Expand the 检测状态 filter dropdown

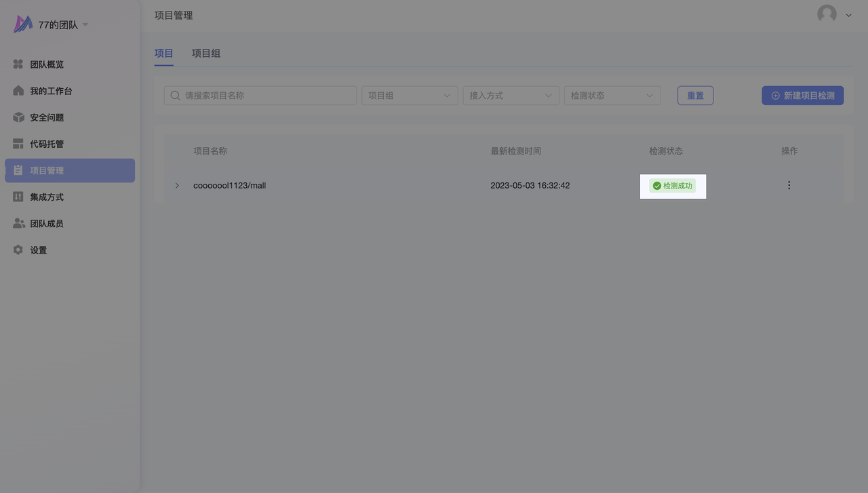click(x=612, y=96)
